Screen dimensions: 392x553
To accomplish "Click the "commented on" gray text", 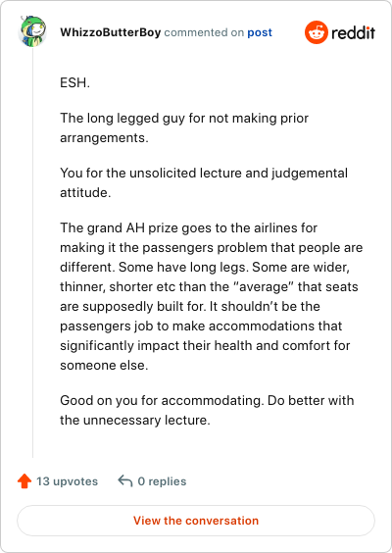I will coord(204,32).
